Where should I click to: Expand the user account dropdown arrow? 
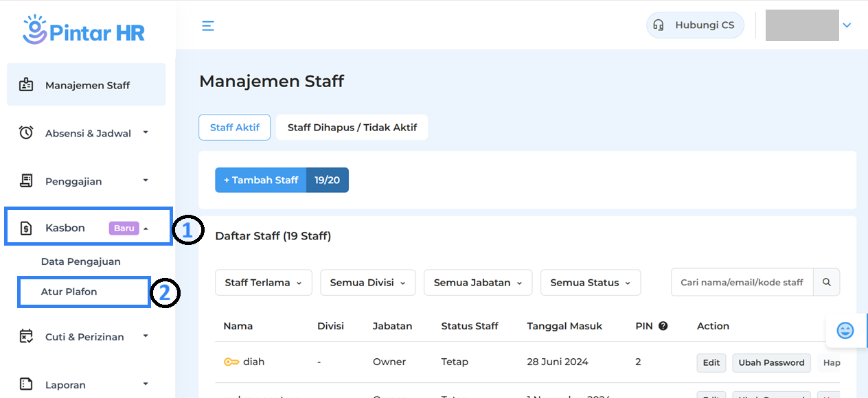point(847,25)
